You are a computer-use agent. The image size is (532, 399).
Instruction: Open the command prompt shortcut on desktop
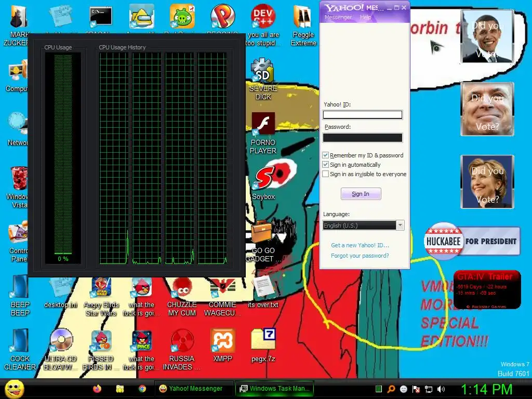(101, 16)
